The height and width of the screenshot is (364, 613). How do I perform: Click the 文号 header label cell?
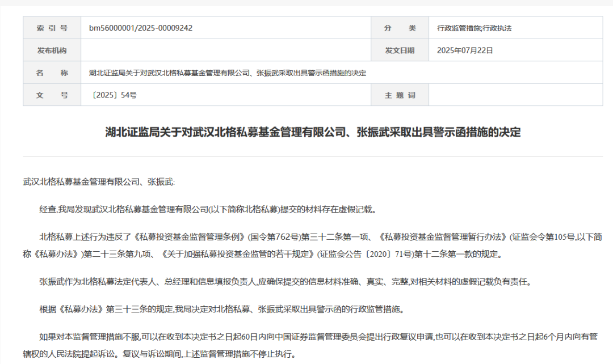[51, 95]
